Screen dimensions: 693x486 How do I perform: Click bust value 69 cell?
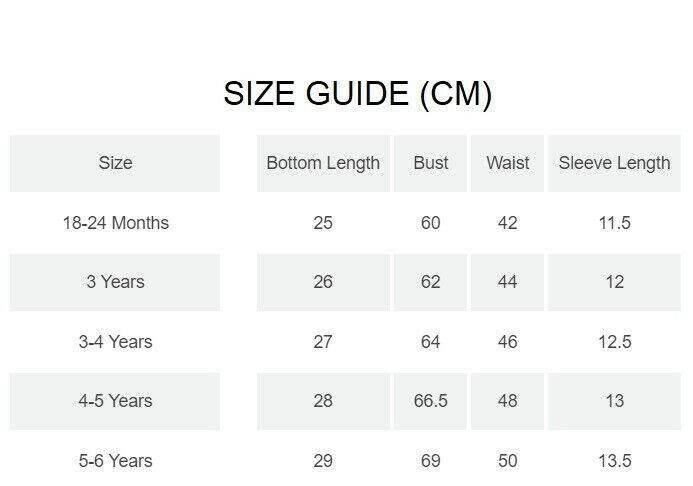[431, 461]
